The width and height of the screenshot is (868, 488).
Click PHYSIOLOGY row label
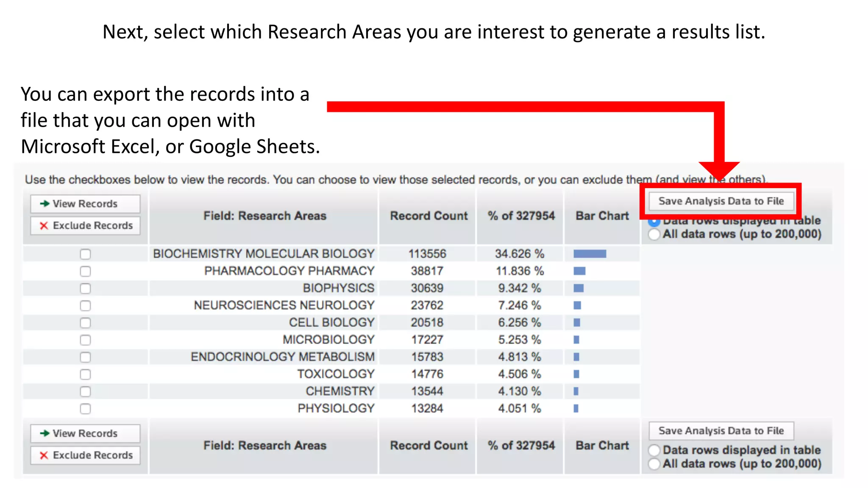[336, 408]
